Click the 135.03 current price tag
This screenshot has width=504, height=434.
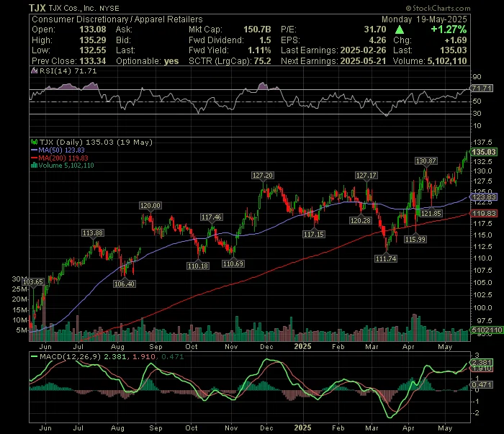pyautogui.click(x=483, y=152)
